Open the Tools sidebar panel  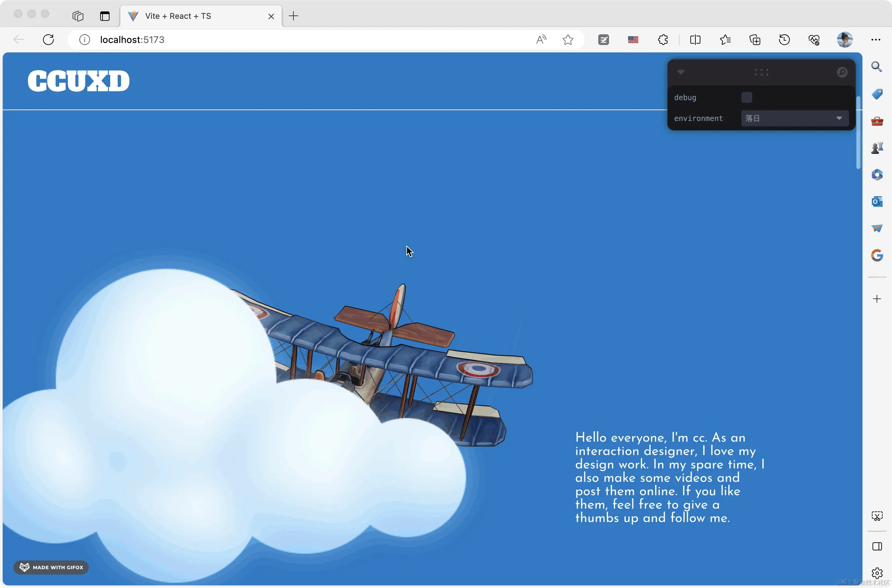coord(877,121)
